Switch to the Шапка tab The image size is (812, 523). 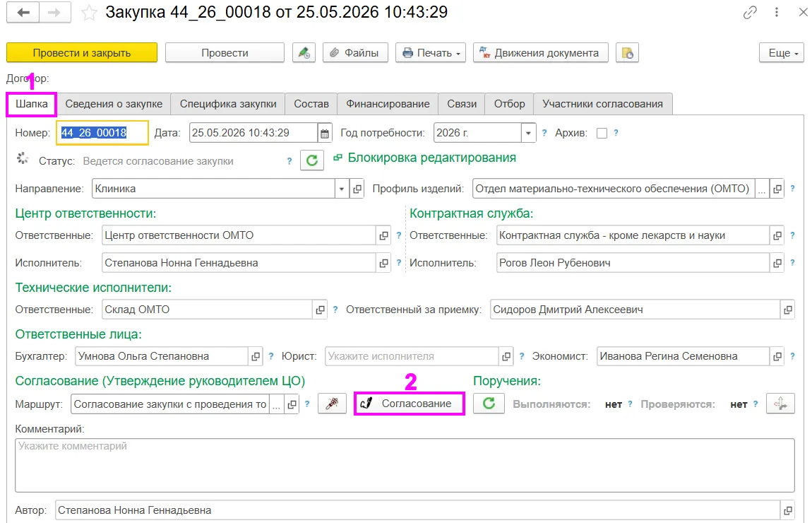[x=32, y=104]
